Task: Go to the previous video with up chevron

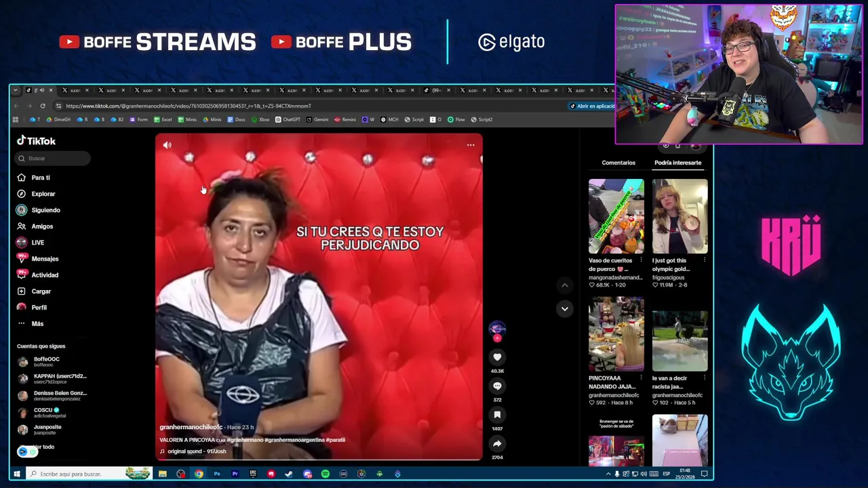Action: tap(564, 285)
